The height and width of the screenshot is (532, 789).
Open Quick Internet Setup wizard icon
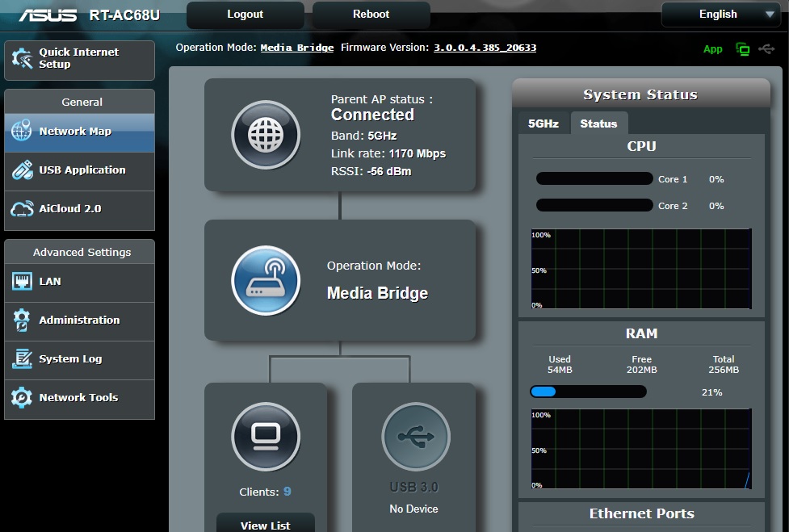22,58
